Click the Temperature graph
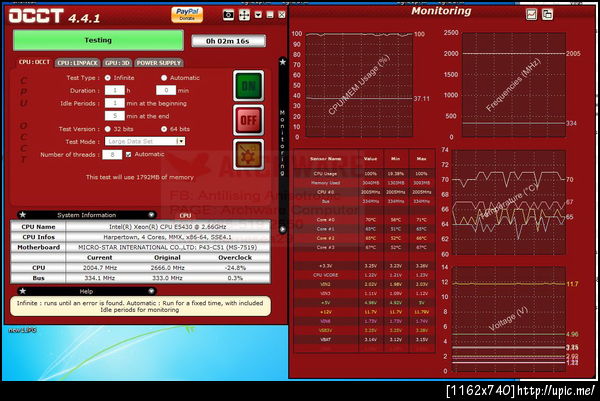The image size is (600, 401). [x=509, y=202]
